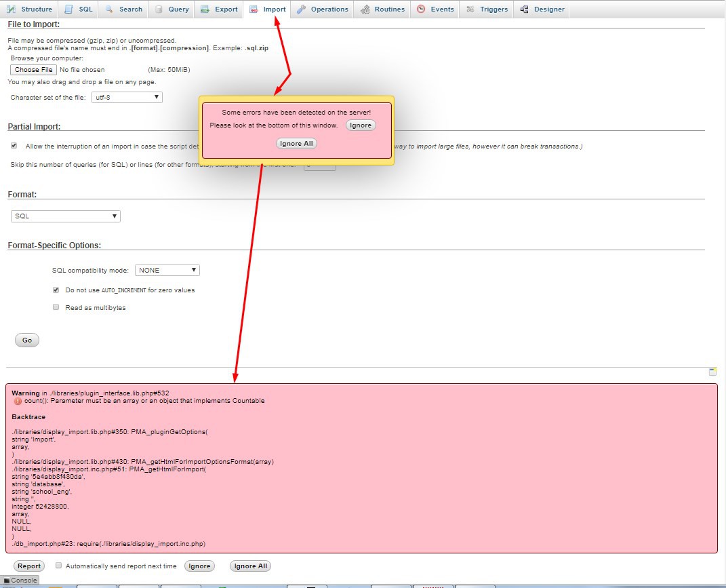Click the Export tab icon

[x=205, y=9]
